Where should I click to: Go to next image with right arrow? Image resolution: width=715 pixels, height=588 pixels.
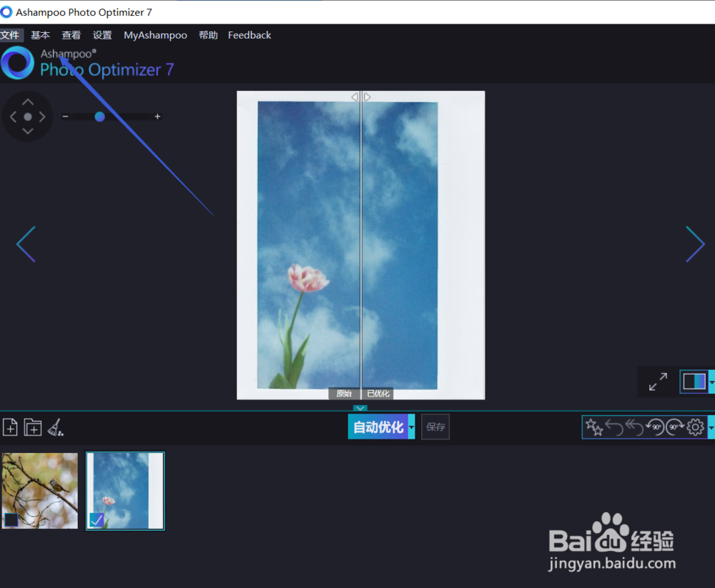click(x=696, y=244)
